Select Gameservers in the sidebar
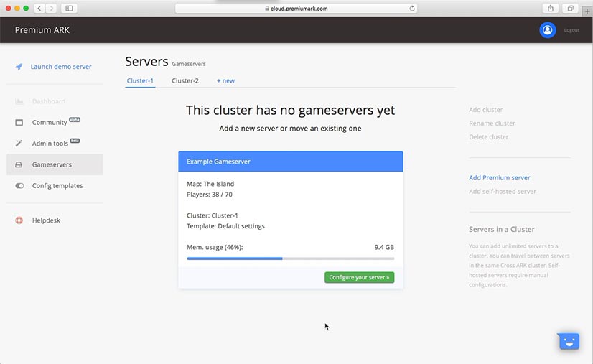Viewport: 593px width, 364px height. tap(55, 164)
